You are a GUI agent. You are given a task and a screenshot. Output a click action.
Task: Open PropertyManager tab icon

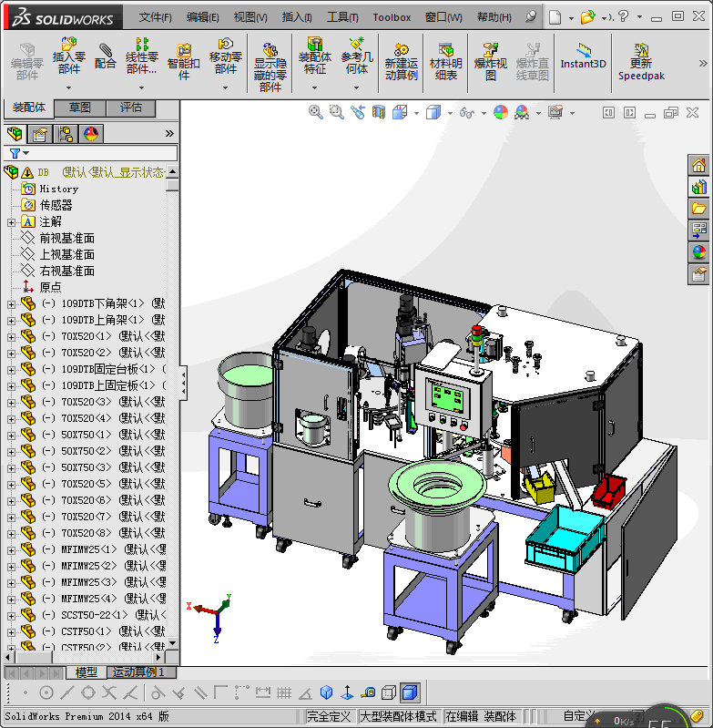[40, 134]
